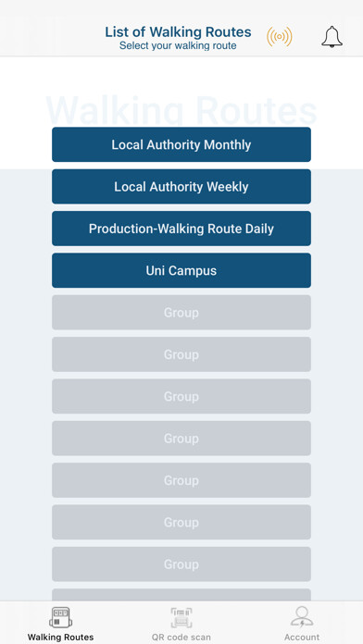Viewport: 363px width, 644px height.
Task: Open the Account profile icon
Action: pyautogui.click(x=302, y=617)
